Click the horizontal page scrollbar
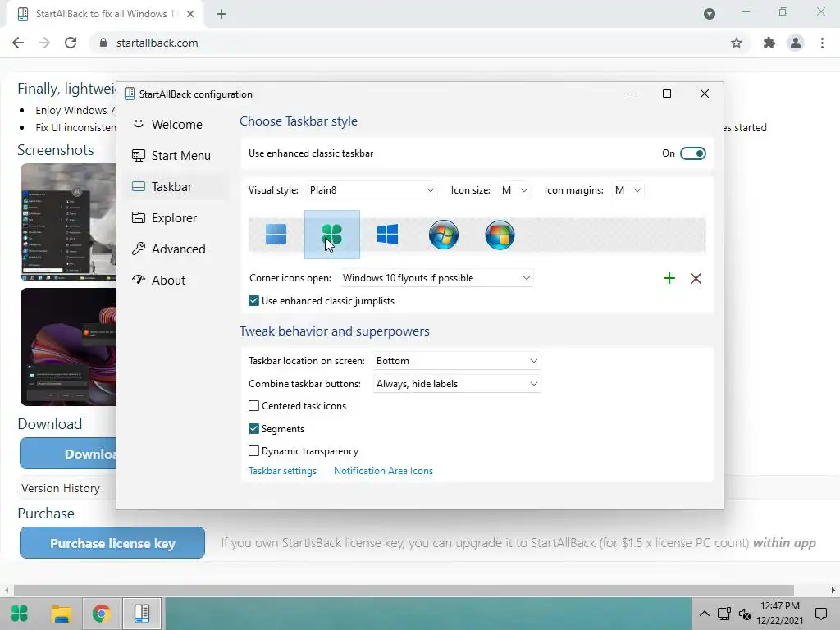Viewport: 840px width, 630px height. [404, 591]
